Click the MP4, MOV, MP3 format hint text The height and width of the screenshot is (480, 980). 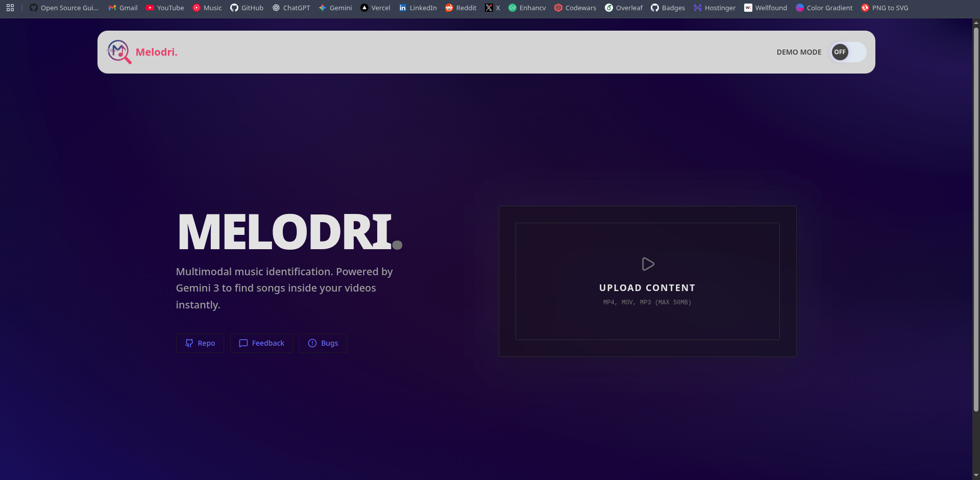(x=647, y=302)
